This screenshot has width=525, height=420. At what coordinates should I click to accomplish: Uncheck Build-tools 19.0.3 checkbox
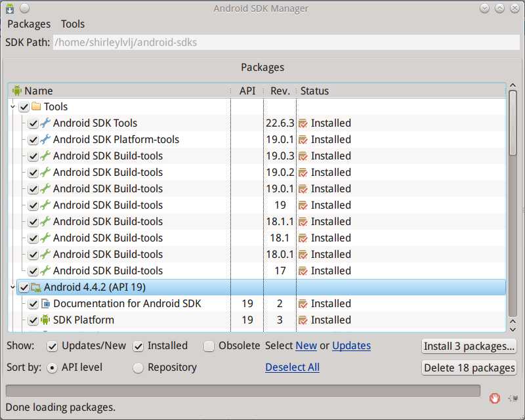(x=33, y=156)
